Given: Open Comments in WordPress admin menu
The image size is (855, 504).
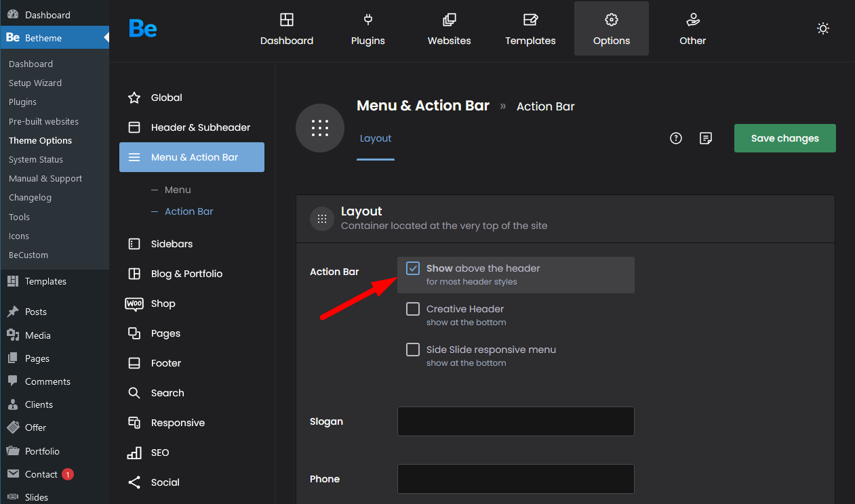Looking at the screenshot, I should 54,381.
